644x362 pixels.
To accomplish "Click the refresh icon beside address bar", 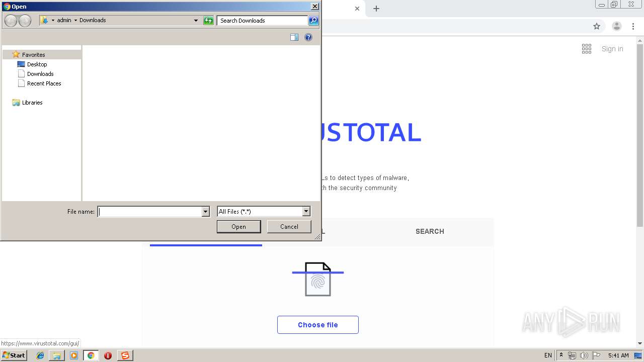I will [208, 21].
